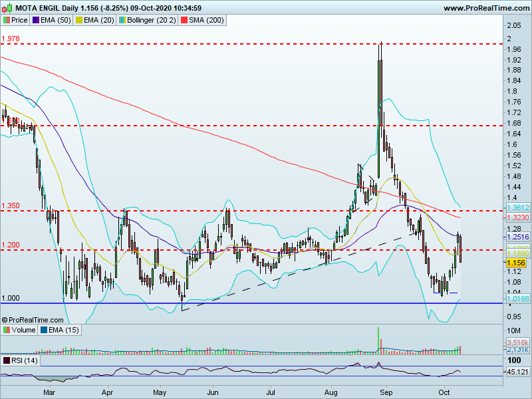Click the 1.3230 SMA value tag

(518, 217)
